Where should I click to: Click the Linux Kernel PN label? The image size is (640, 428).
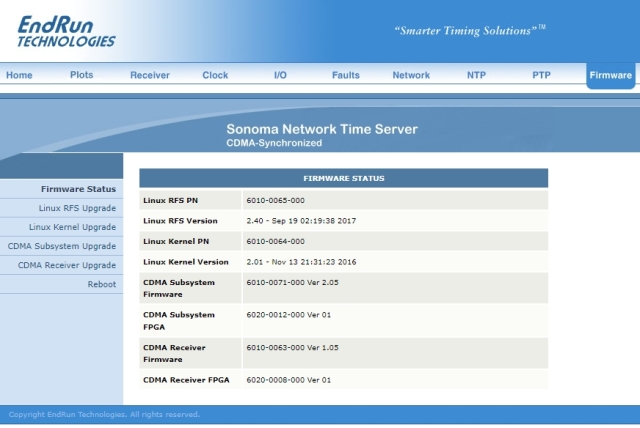176,241
